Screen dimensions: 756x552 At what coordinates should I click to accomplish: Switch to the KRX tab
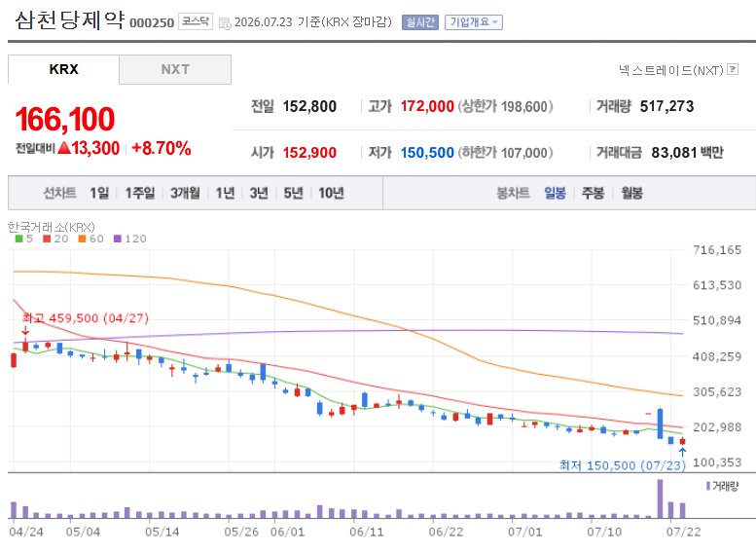coord(63,69)
